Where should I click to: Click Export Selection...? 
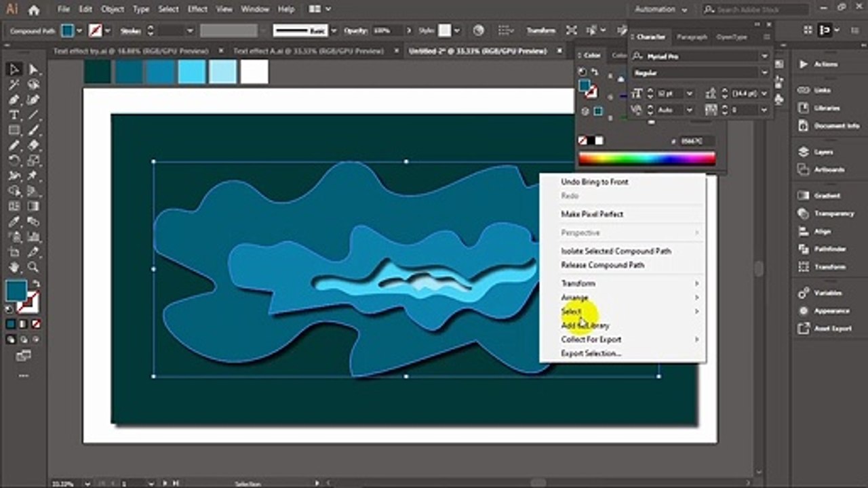coord(591,353)
